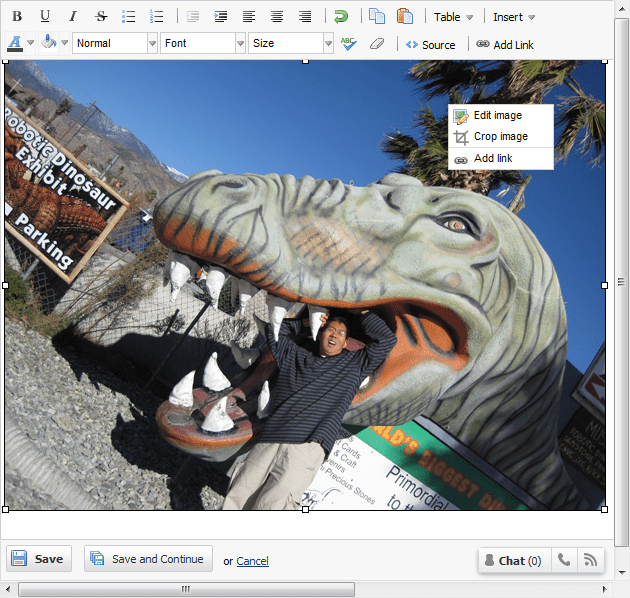Click the phone icon beside Chat
The height and width of the screenshot is (598, 630).
coord(564,560)
